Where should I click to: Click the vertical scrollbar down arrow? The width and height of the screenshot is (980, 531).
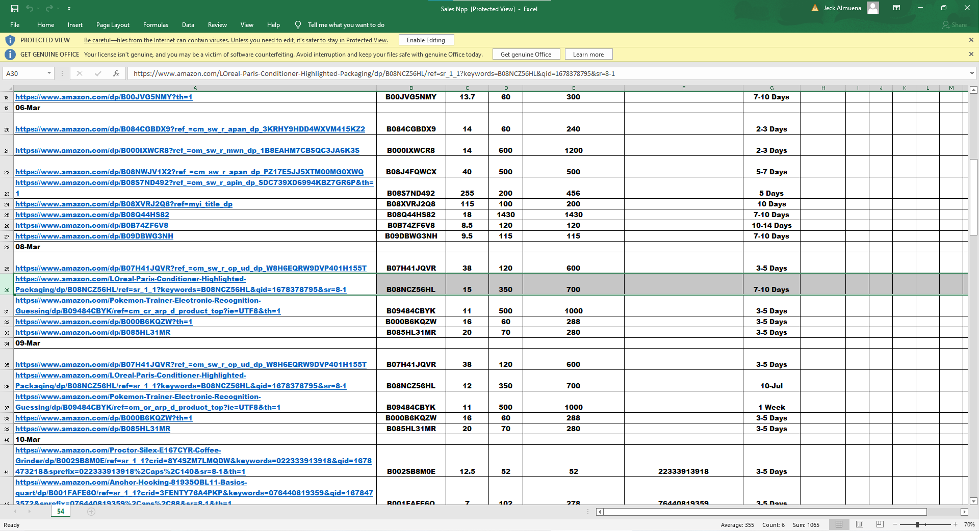coord(973,501)
